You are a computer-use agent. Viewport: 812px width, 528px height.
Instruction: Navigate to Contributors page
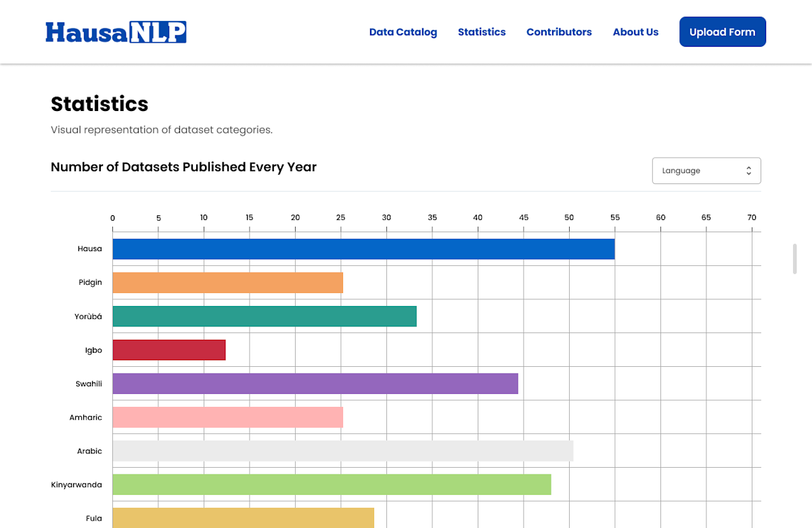[559, 32]
